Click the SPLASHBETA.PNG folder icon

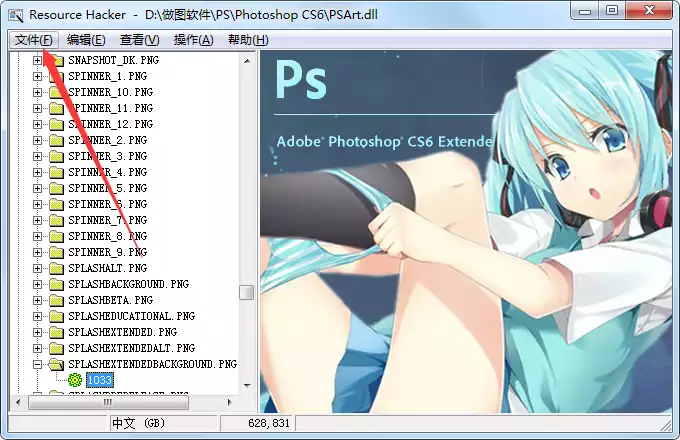(56, 301)
